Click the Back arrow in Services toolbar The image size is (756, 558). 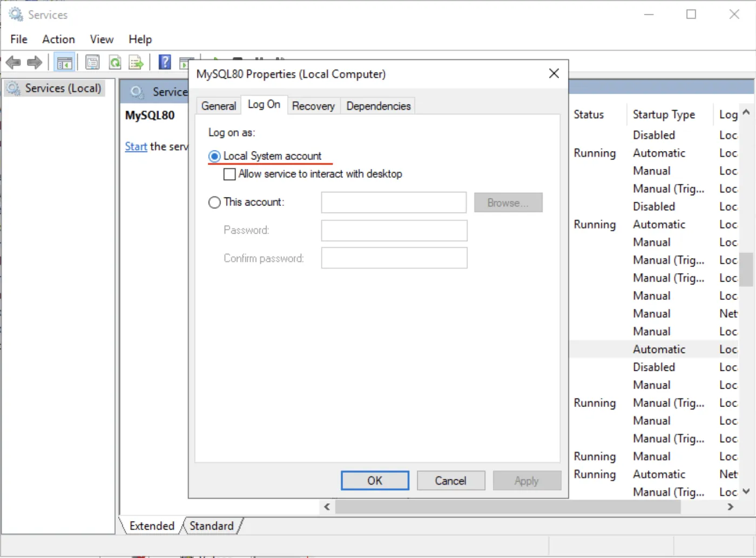[x=13, y=63]
